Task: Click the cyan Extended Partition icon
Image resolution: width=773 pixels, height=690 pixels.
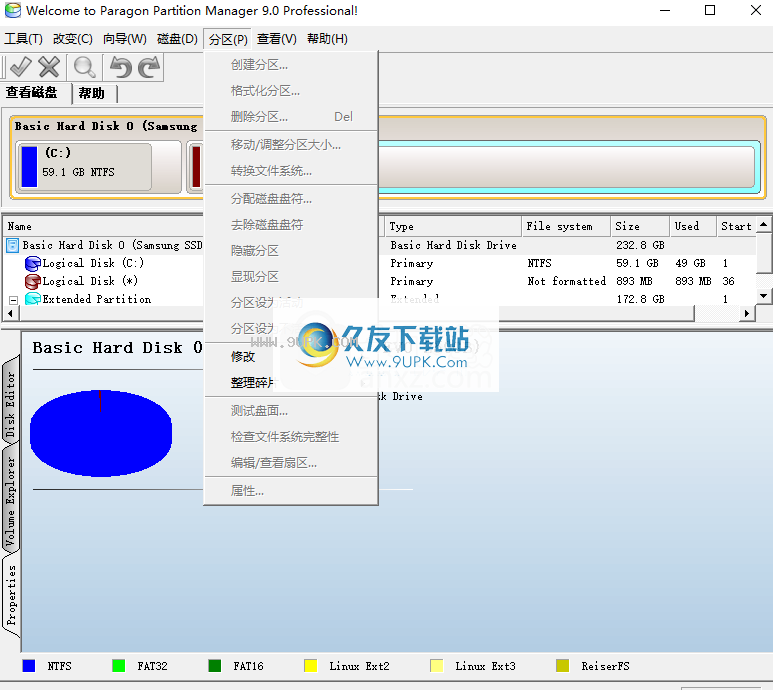Action: [33, 299]
